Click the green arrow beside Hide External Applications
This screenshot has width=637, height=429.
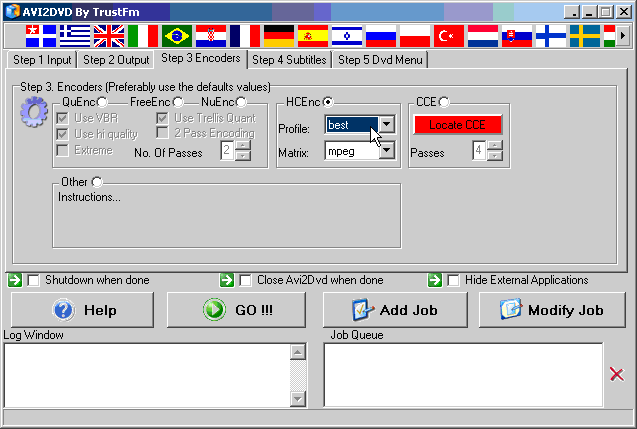coord(435,280)
